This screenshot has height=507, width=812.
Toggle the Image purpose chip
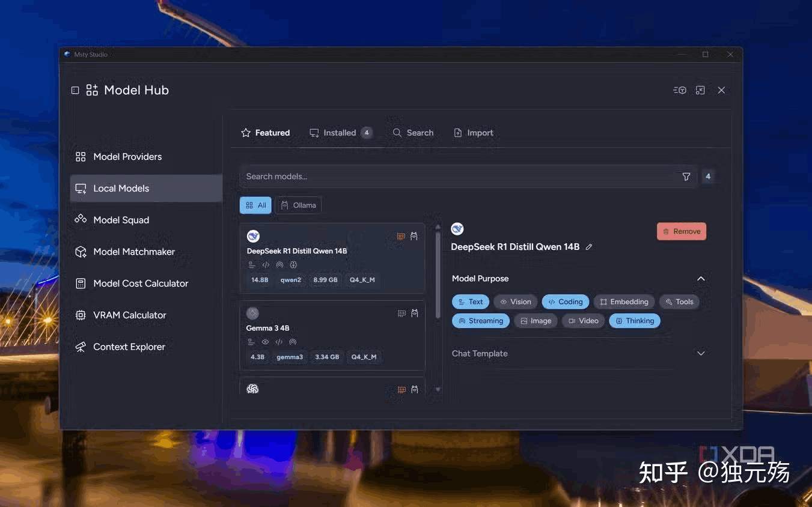coord(536,321)
